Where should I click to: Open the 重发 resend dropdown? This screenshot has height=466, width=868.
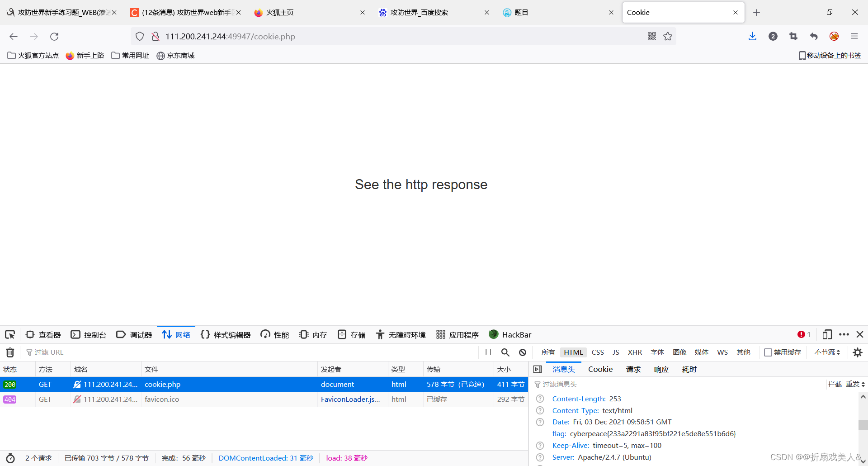pyautogui.click(x=855, y=385)
